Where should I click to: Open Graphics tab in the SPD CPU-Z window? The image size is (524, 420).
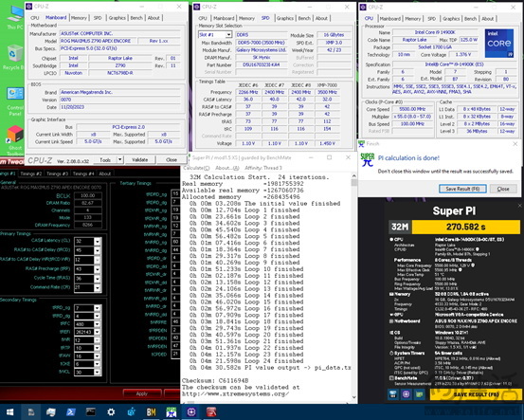pos(284,18)
